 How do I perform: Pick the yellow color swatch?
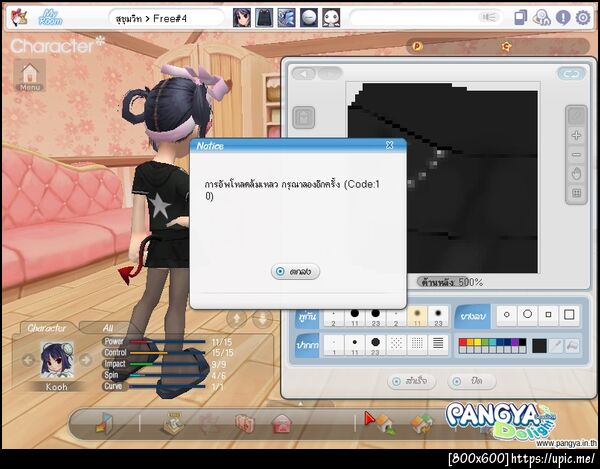pyautogui.click(x=478, y=342)
